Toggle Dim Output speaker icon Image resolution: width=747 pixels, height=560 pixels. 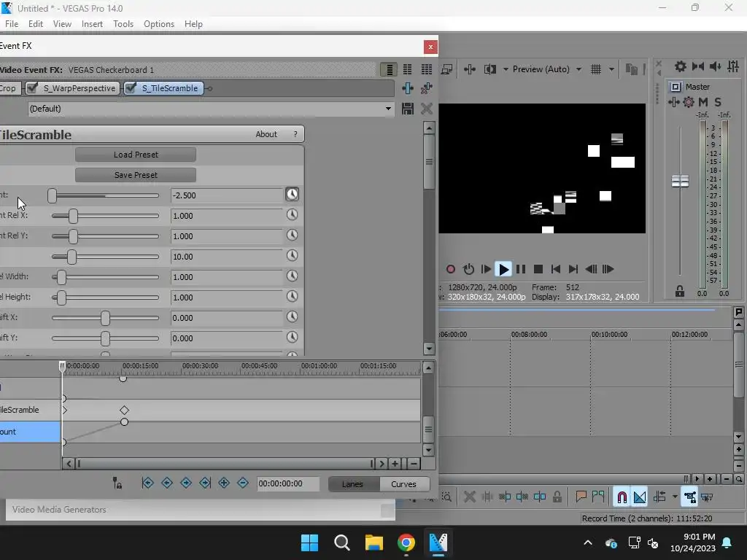715,66
